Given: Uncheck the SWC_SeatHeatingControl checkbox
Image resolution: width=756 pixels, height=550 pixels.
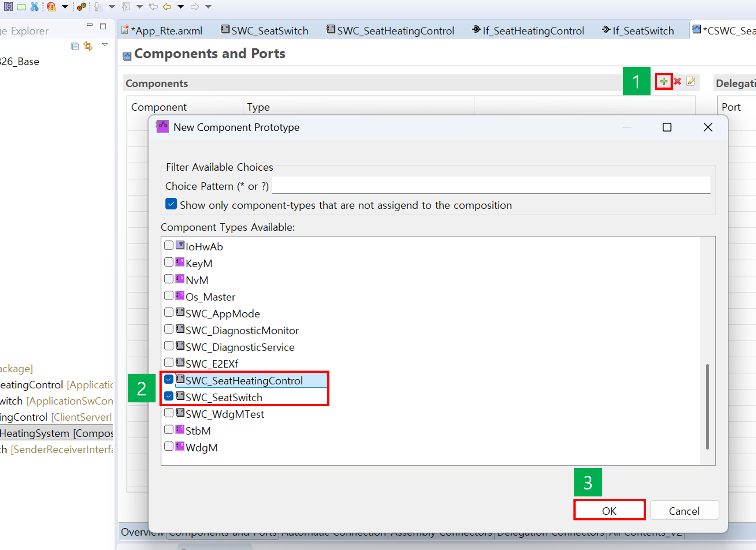Looking at the screenshot, I should [x=169, y=380].
